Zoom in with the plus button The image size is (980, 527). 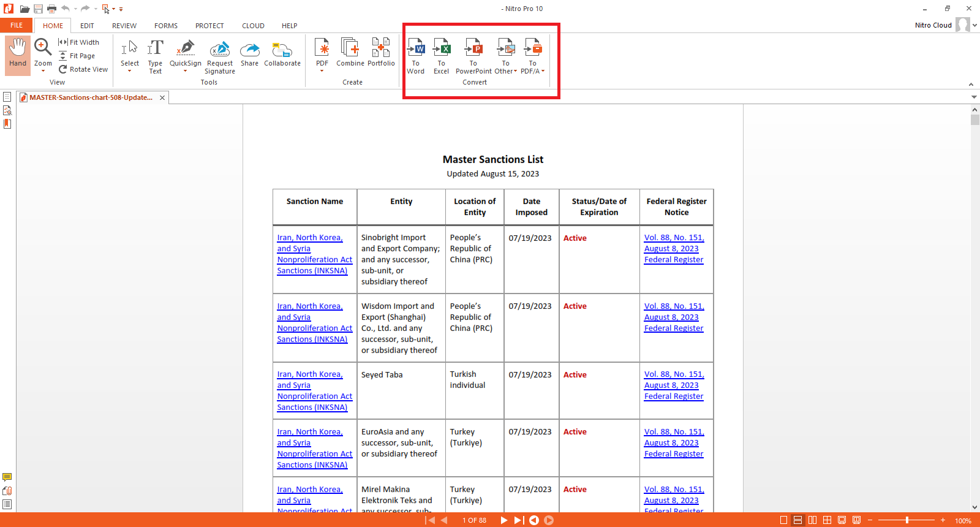click(x=943, y=520)
